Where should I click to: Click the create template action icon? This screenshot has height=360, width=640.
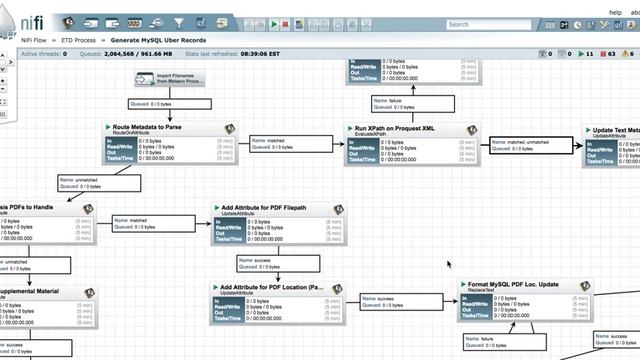[299, 25]
